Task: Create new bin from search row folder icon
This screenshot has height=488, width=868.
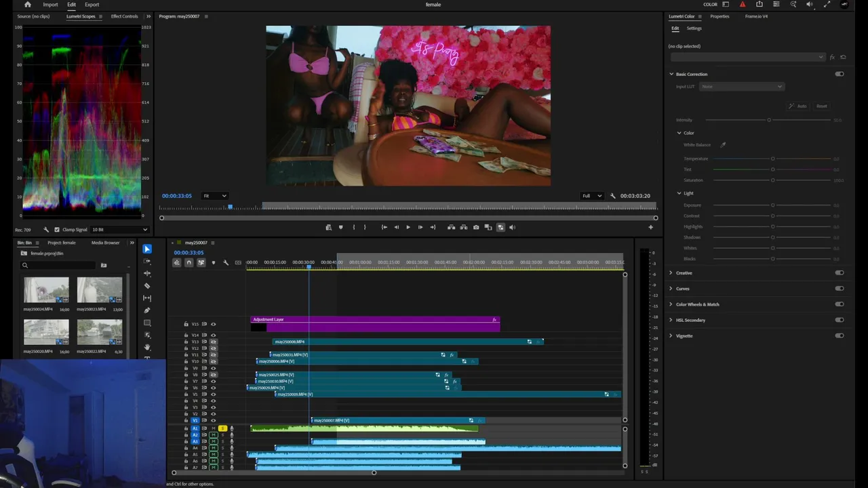Action: click(104, 266)
